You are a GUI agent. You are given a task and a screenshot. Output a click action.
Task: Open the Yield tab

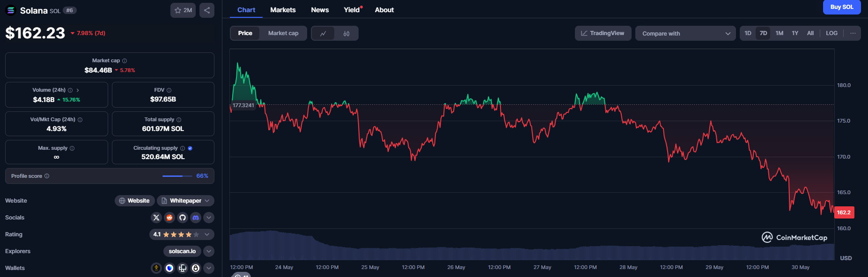(352, 10)
